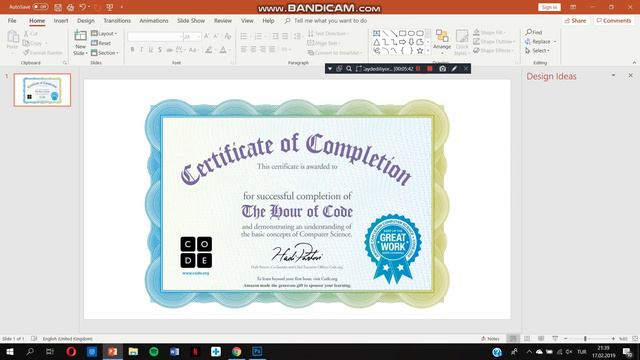Open the Animations tab

154,20
